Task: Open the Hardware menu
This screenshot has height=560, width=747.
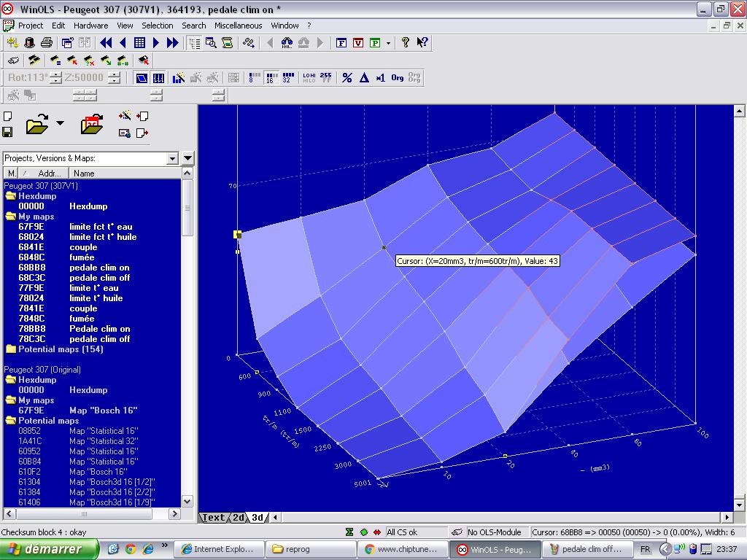Action: click(90, 26)
